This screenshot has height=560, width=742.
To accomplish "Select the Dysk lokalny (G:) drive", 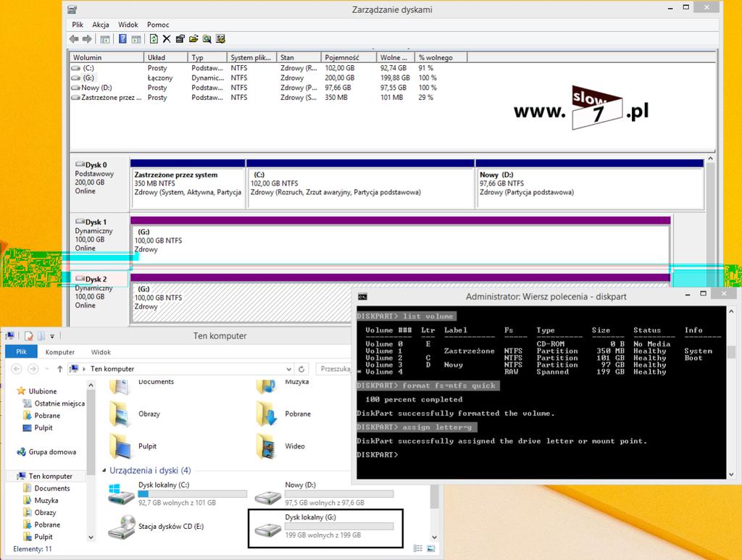I will coord(325,528).
